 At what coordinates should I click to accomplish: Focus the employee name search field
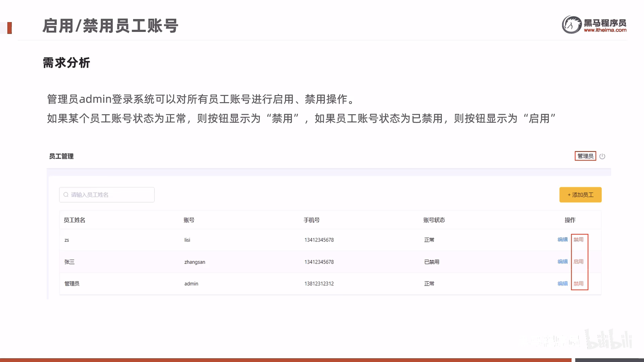pos(110,195)
